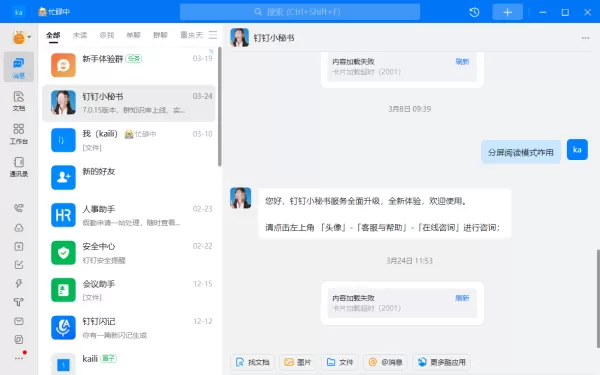
Task: Open the to-do checkmark icon in sidebar
Action: pos(19,264)
